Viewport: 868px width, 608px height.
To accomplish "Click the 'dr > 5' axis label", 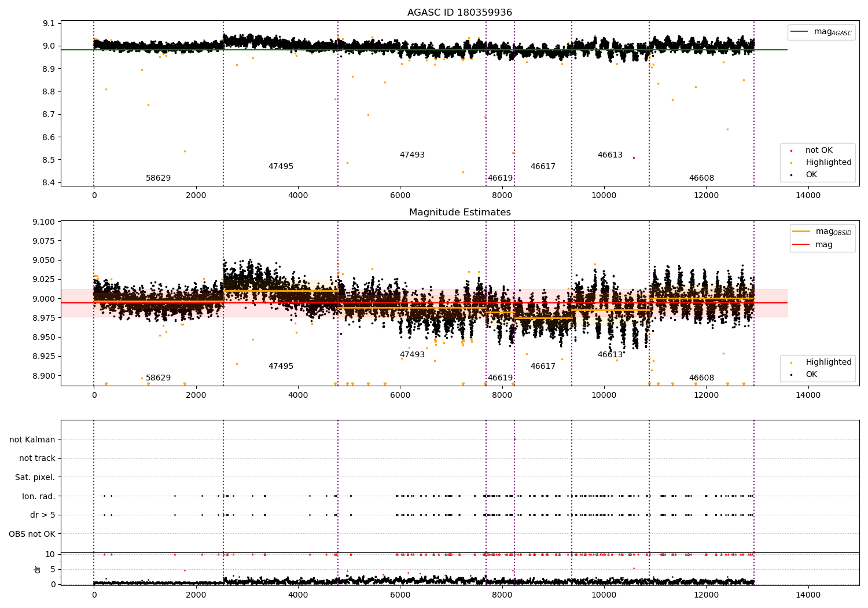I will click(x=43, y=515).
